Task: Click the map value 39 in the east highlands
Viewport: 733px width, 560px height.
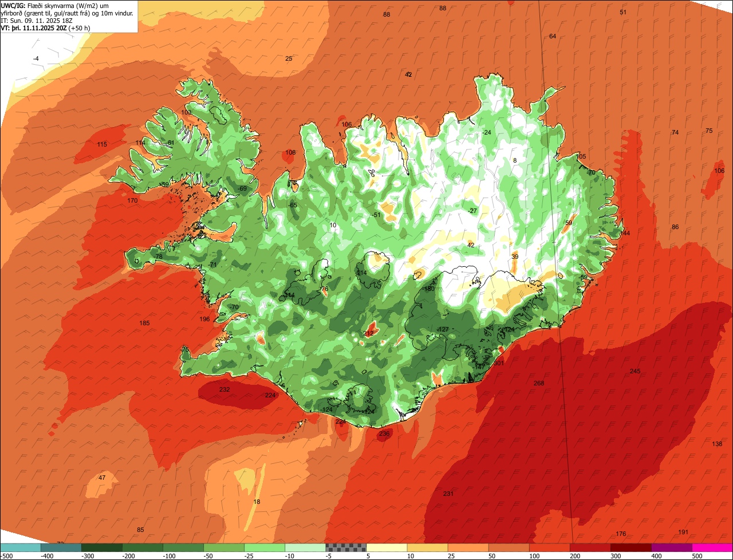Action: (x=515, y=257)
